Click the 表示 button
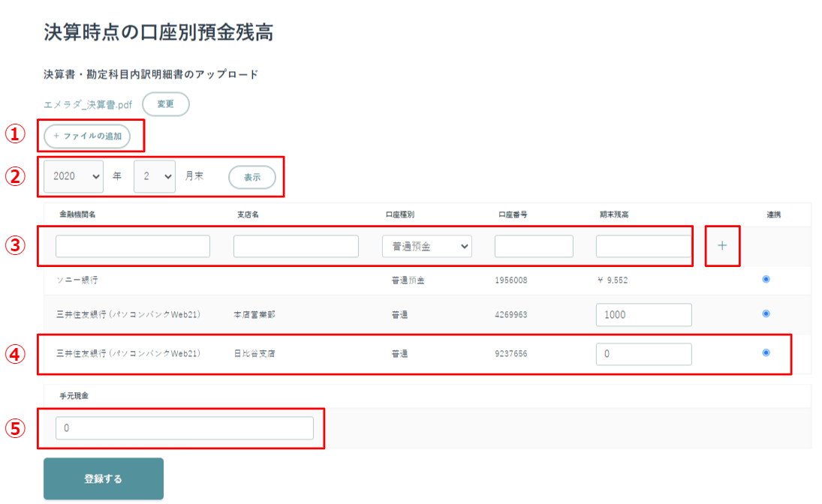 [252, 177]
